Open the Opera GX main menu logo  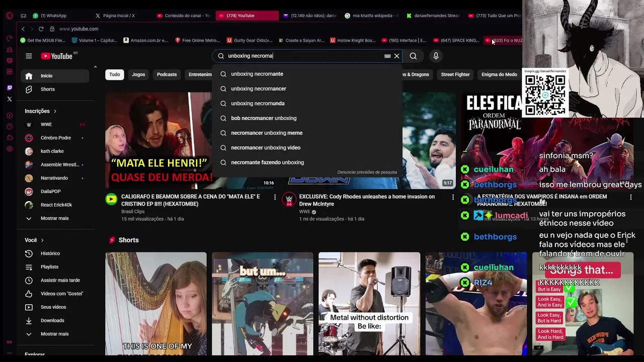[10, 16]
